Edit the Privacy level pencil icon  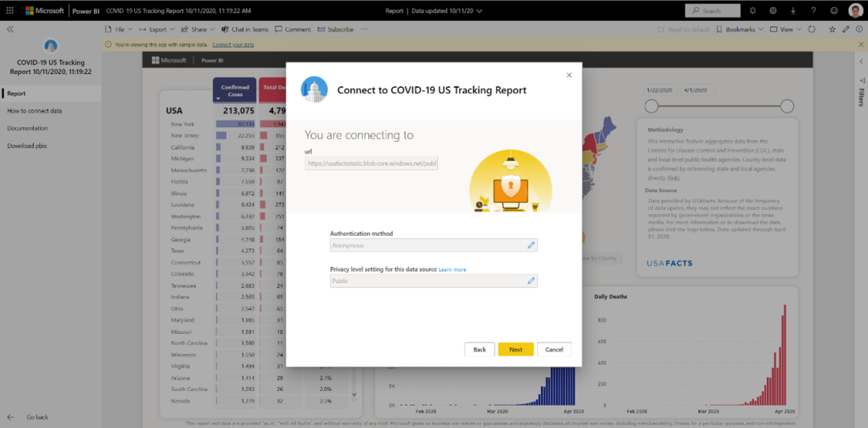(531, 281)
